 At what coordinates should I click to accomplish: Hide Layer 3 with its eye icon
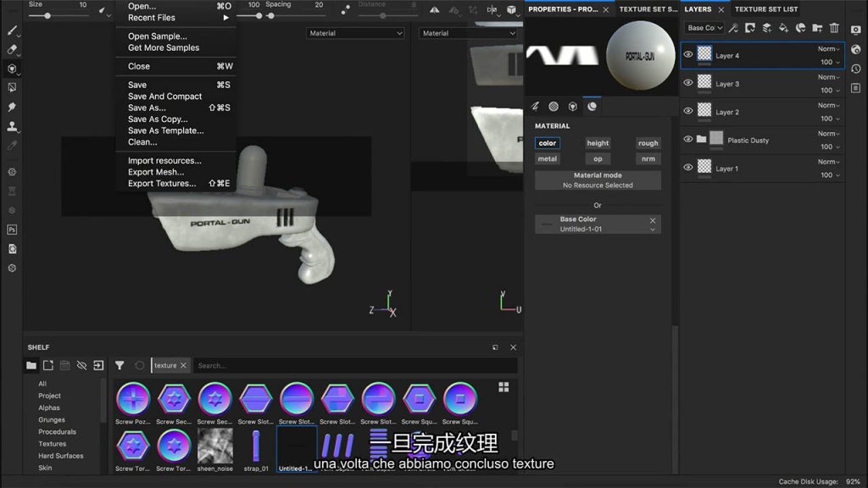688,82
